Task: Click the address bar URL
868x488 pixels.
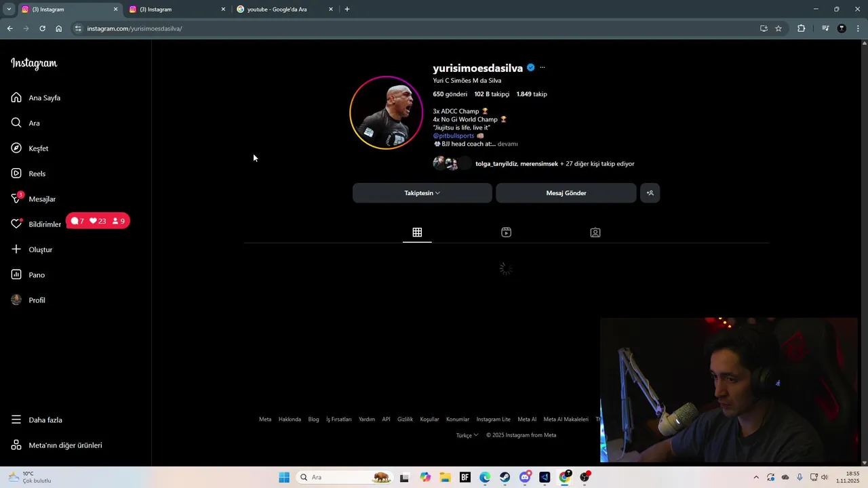Action: pyautogui.click(x=134, y=28)
